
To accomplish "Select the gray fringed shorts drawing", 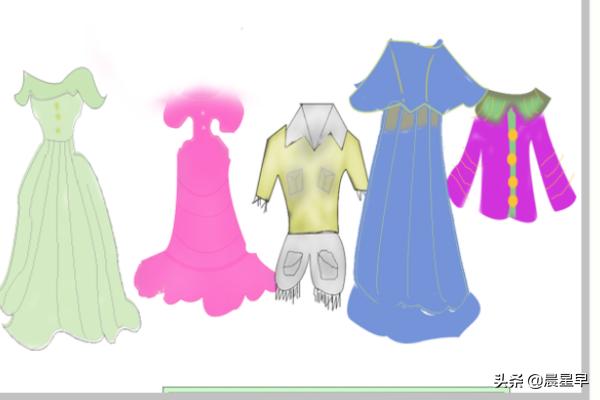I will (310, 270).
